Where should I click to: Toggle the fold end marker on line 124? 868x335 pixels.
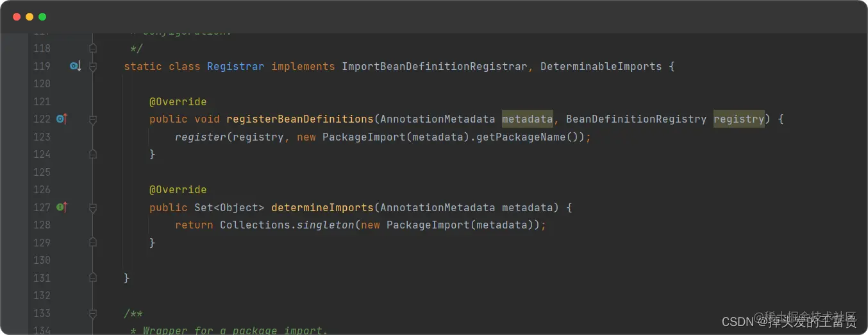click(93, 154)
